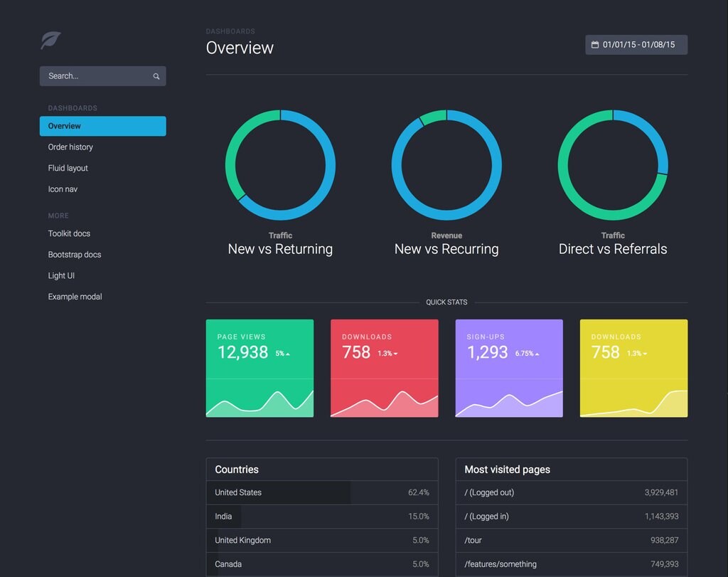Click the yellow Downloads down arrow indicator

click(x=645, y=354)
